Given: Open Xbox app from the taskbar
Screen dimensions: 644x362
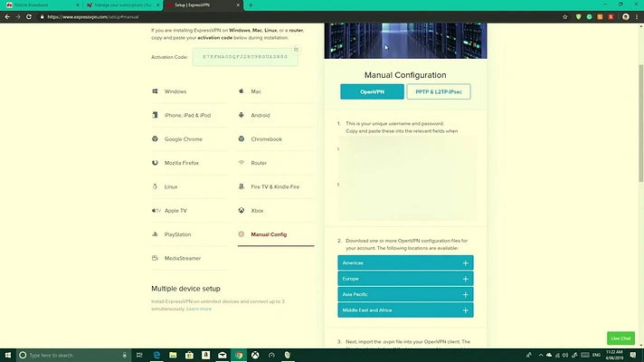Looking at the screenshot, I should pyautogui.click(x=255, y=355).
